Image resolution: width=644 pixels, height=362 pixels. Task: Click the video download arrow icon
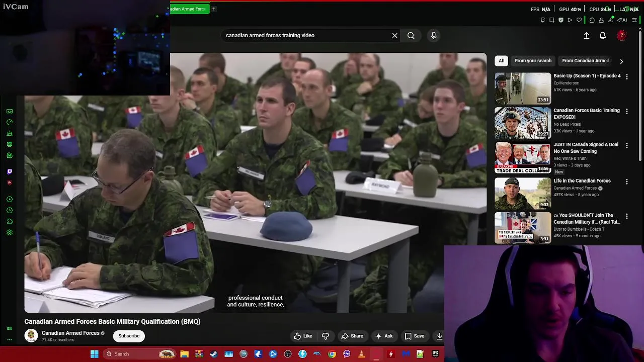(439, 336)
